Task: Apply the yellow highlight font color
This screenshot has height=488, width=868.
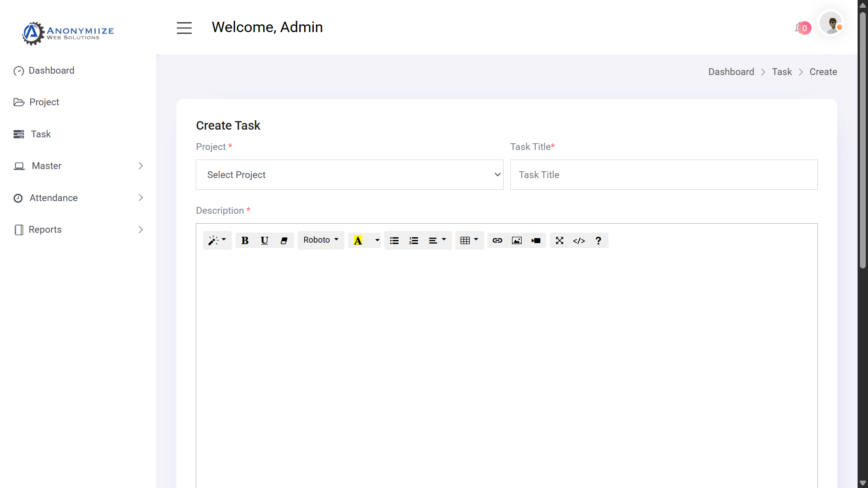Action: [358, 240]
